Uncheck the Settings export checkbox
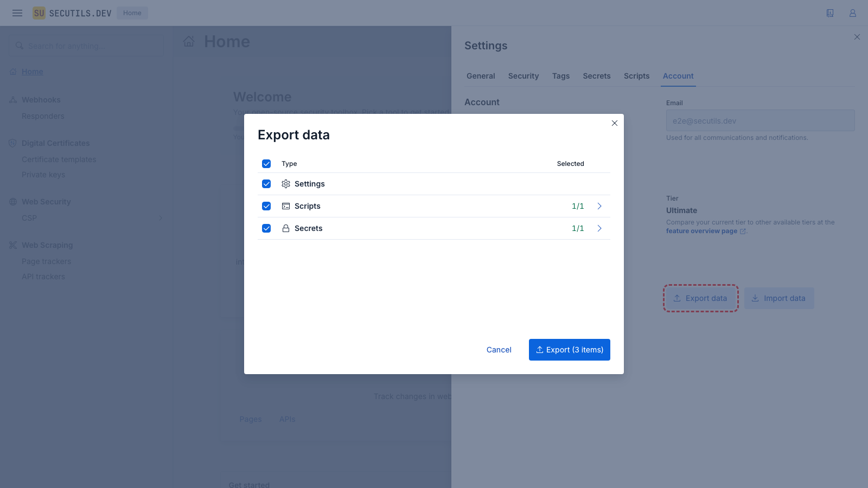The height and width of the screenshot is (488, 868). pyautogui.click(x=266, y=184)
